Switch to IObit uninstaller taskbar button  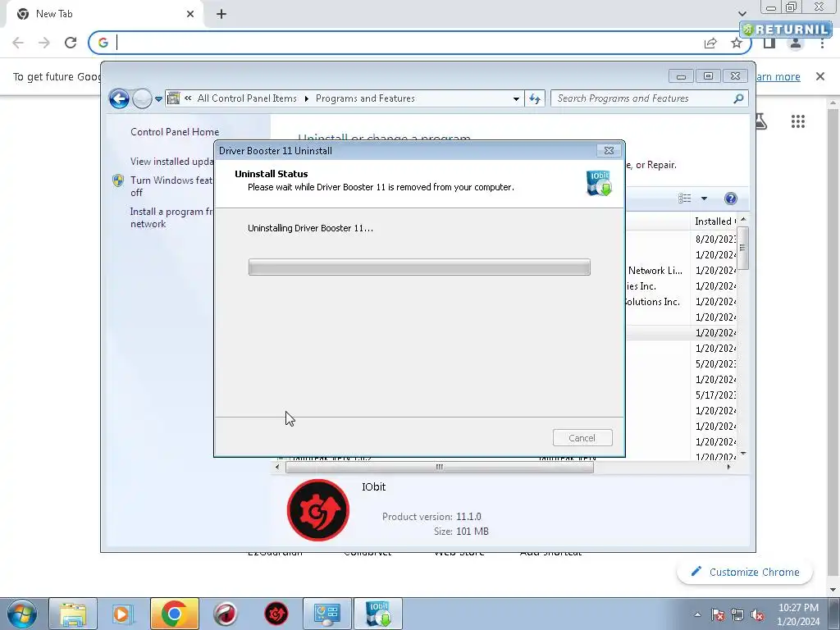point(378,614)
